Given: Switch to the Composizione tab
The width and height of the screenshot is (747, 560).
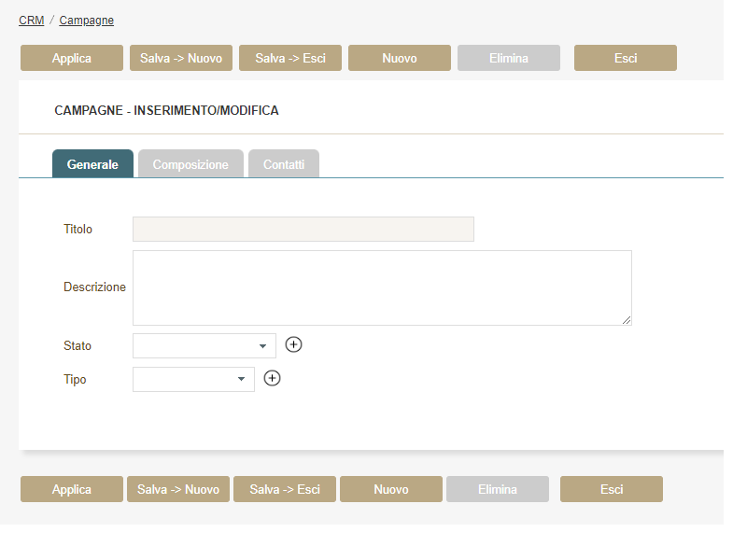Looking at the screenshot, I should pos(190,164).
